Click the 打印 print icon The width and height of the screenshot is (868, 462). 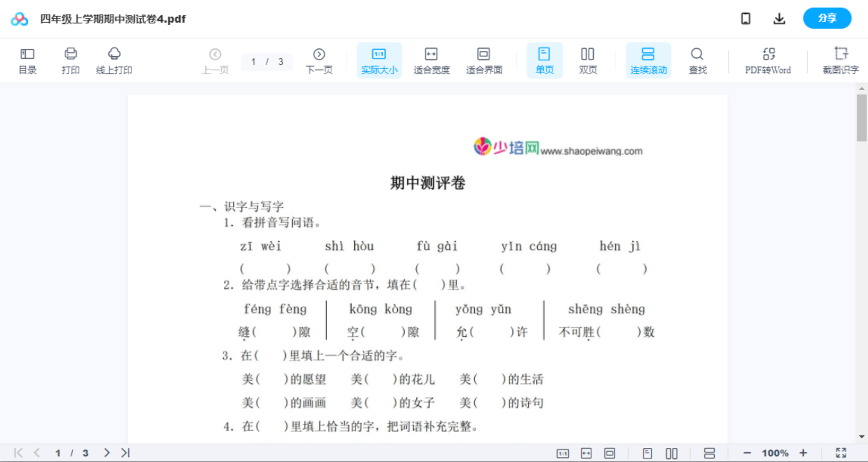(70, 60)
